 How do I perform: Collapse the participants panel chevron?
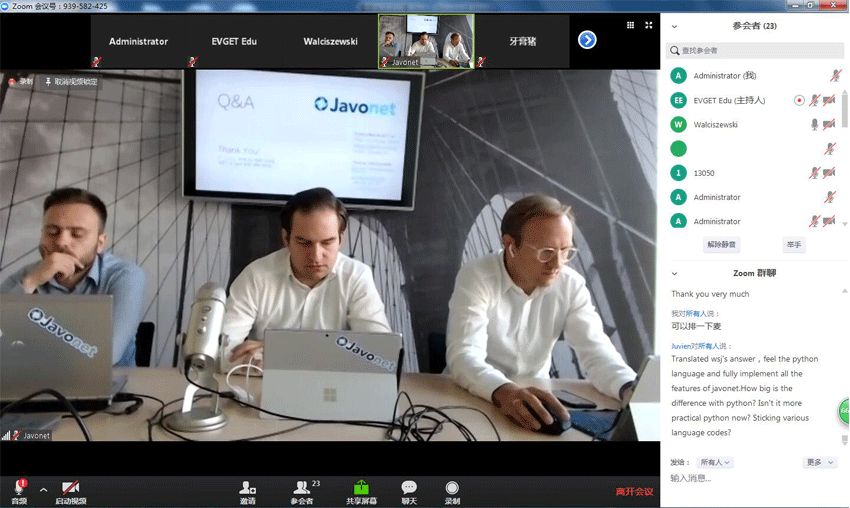tap(674, 26)
